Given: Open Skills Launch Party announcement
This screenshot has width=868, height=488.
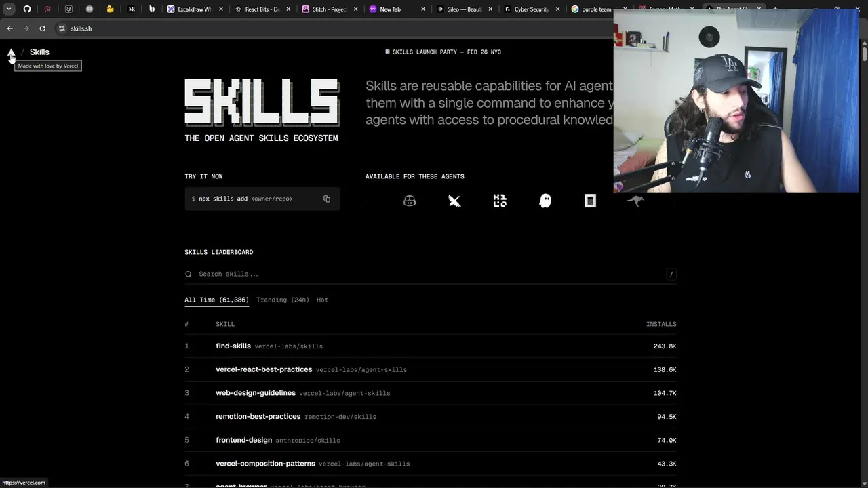Looking at the screenshot, I should pos(443,52).
